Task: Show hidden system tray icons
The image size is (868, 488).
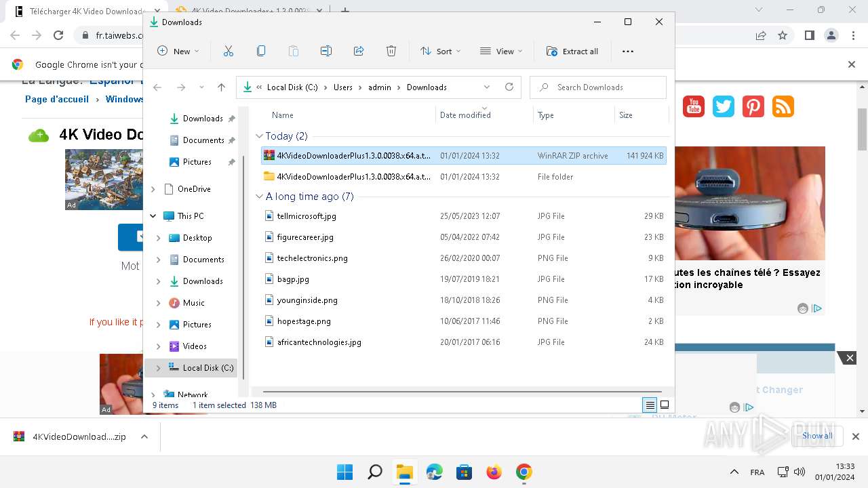Action: [734, 472]
